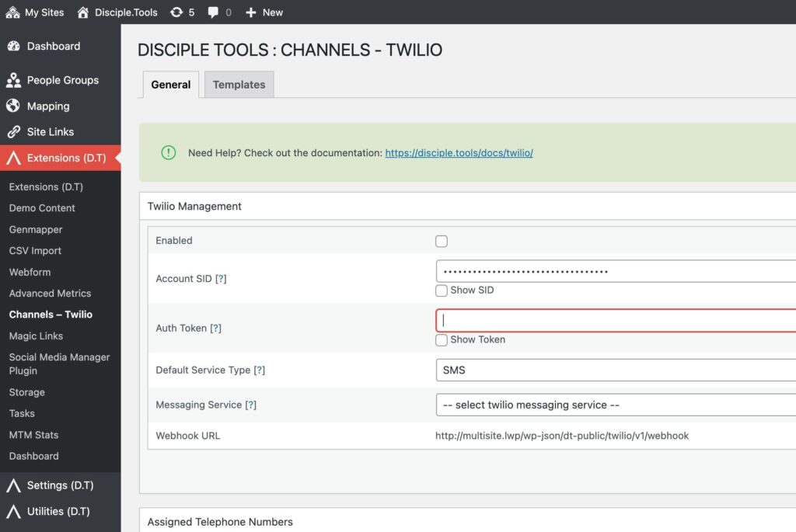796x532 pixels.
Task: Open the updates icon showing 5
Action: click(x=176, y=12)
